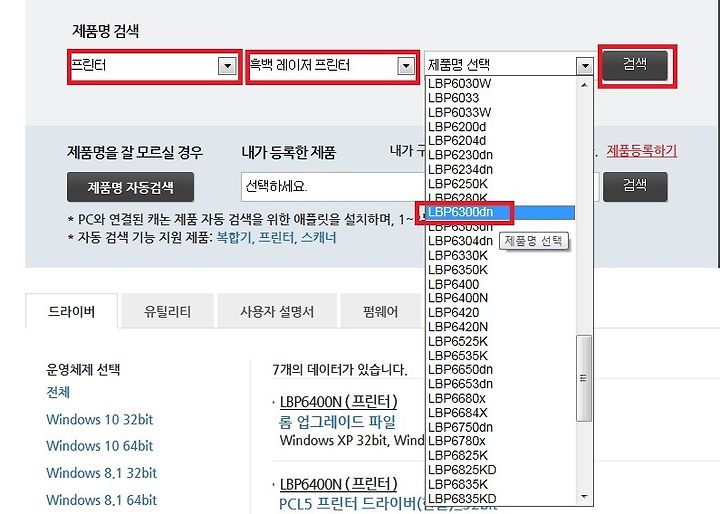Image resolution: width=720 pixels, height=514 pixels.
Task: Click the 스캐너 supported product link
Action: tap(319, 238)
